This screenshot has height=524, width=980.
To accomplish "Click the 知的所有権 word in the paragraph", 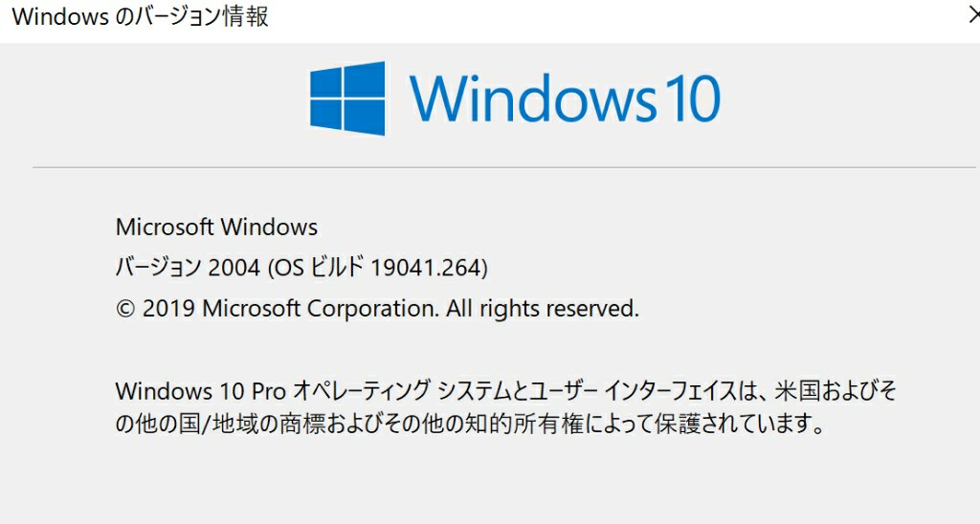I will tap(525, 424).
